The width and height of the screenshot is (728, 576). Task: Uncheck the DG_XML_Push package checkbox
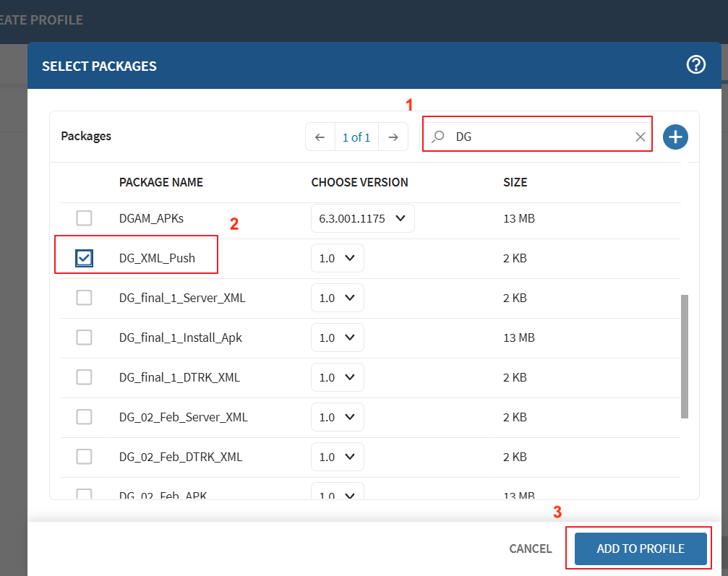coord(85,258)
